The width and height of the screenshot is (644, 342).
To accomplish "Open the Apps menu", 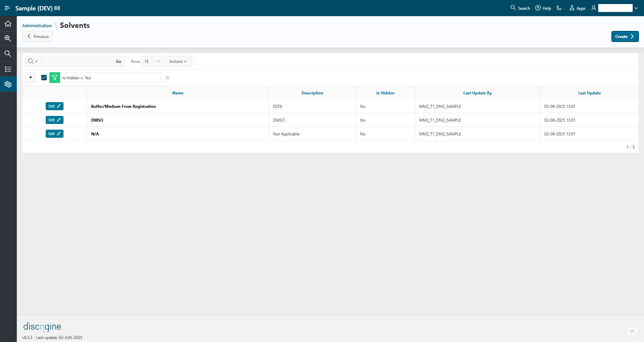I will [x=577, y=8].
